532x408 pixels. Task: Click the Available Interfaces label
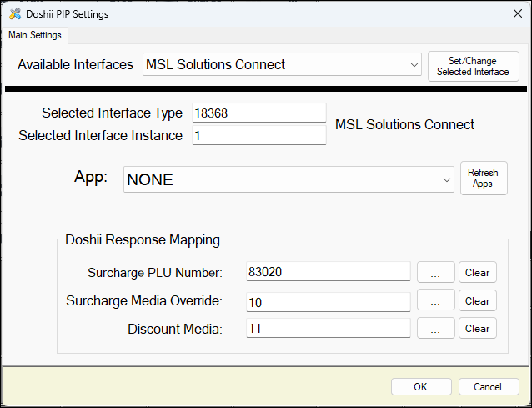(75, 64)
